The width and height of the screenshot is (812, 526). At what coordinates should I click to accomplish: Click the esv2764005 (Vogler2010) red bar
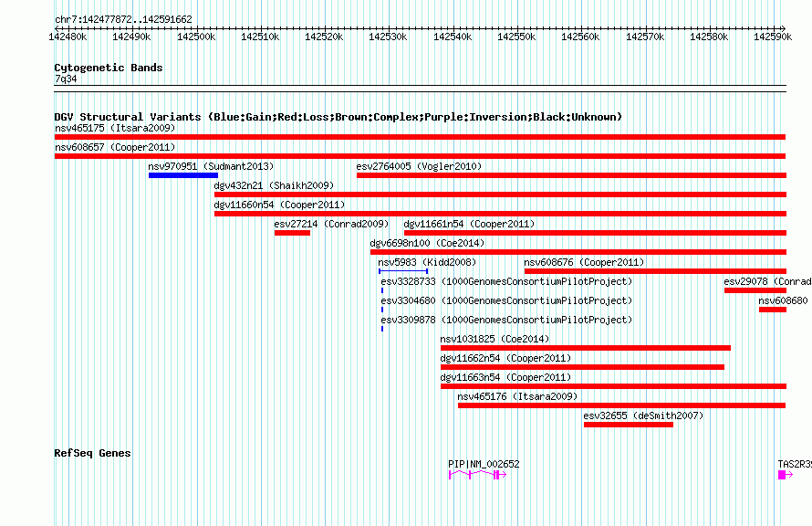pyautogui.click(x=572, y=175)
